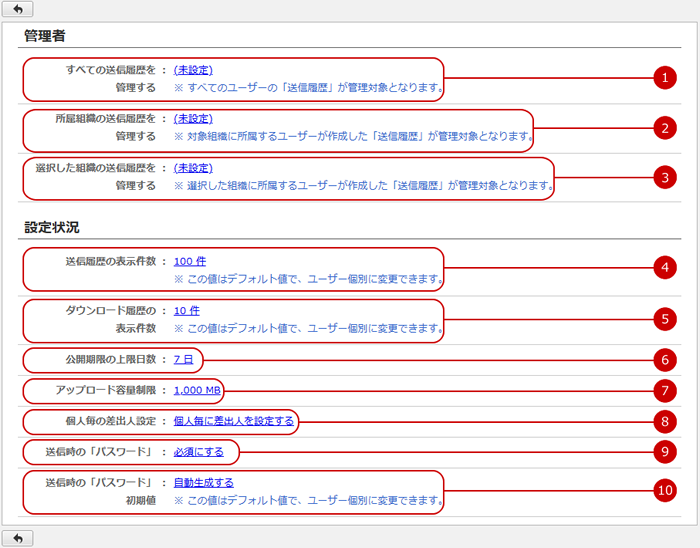The width and height of the screenshot is (700, 548).
Task: Open (未設定) link for すべての送信履歴を管理する
Action: 193,70
